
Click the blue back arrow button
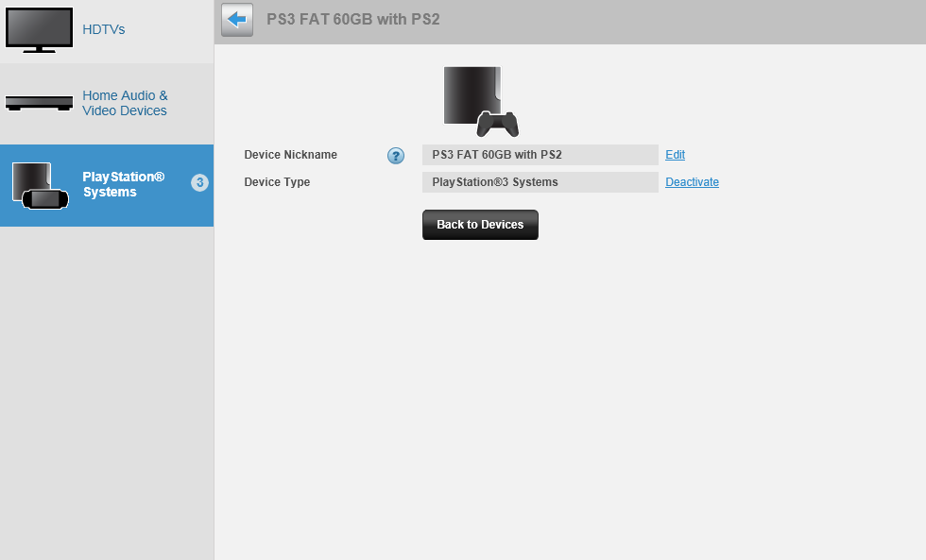coord(237,20)
